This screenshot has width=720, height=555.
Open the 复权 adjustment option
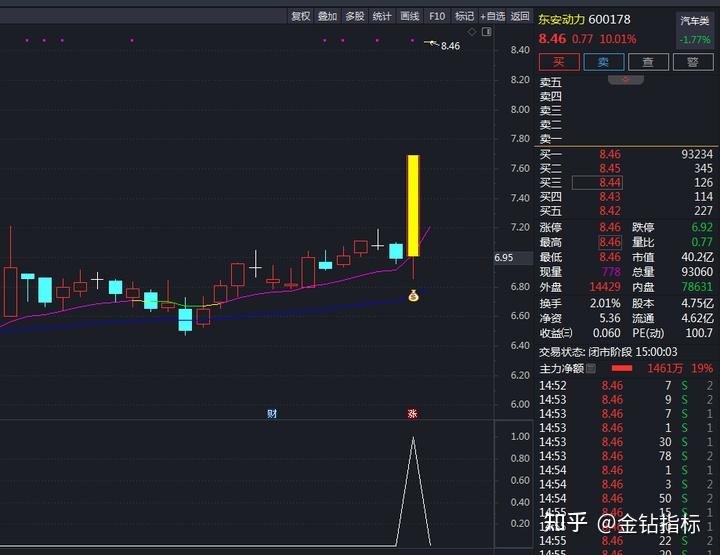point(301,17)
